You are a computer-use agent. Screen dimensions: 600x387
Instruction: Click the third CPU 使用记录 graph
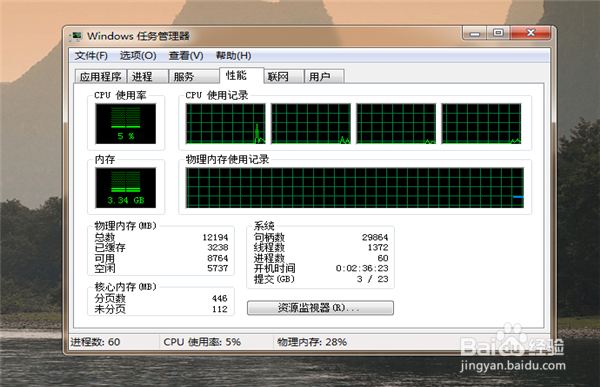click(396, 124)
